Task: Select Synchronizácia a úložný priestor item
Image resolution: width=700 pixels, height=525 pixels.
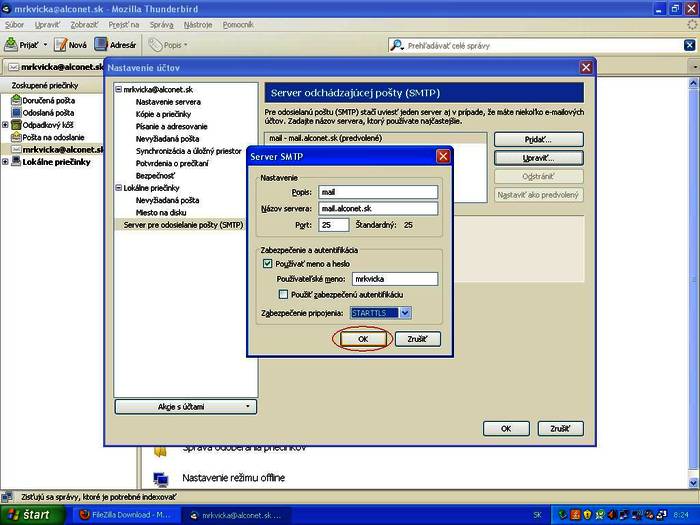Action: pyautogui.click(x=188, y=151)
